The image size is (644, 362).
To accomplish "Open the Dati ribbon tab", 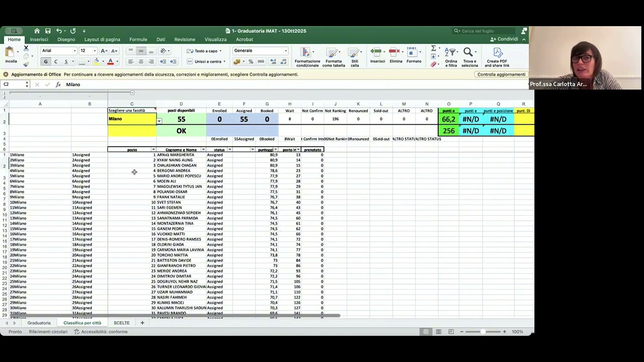I will [160, 39].
